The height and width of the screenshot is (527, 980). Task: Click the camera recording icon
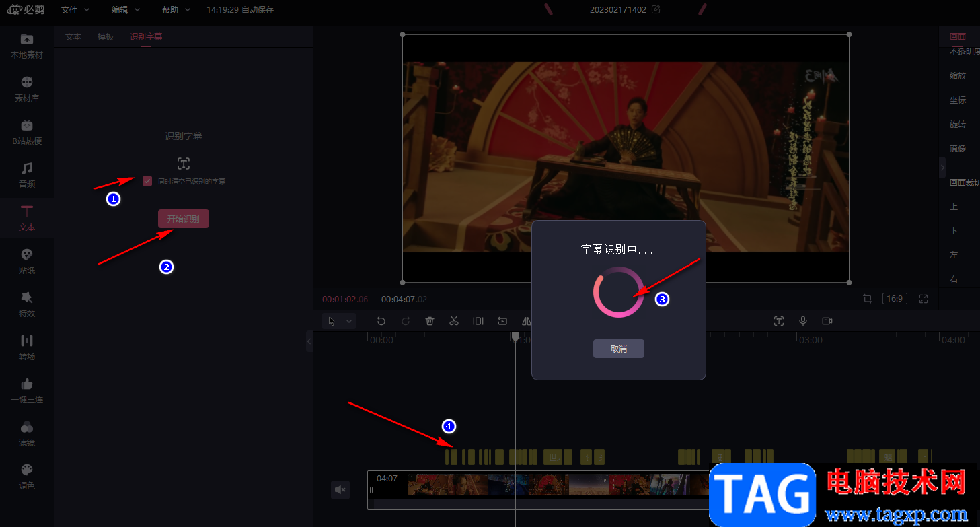tap(827, 321)
